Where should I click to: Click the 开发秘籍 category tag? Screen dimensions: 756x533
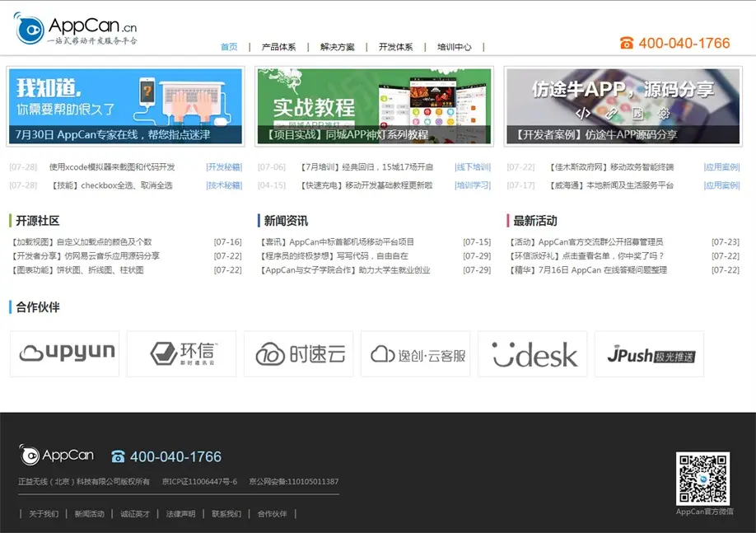224,167
